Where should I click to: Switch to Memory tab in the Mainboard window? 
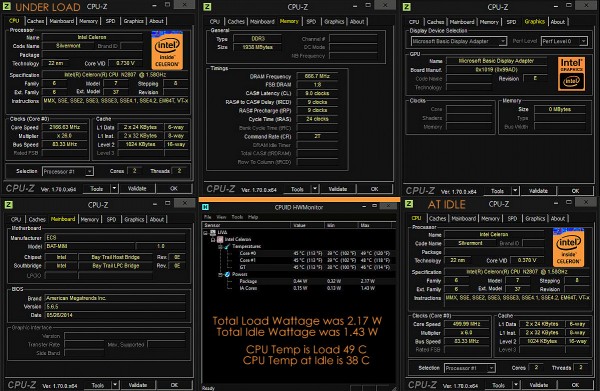coord(90,219)
